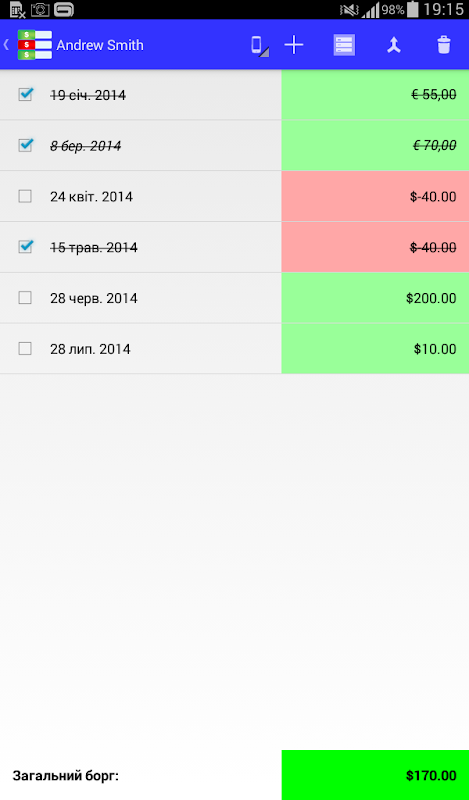This screenshot has height=800, width=469.
Task: Select the red $-40.00 unchecked amount cell
Action: (375, 196)
